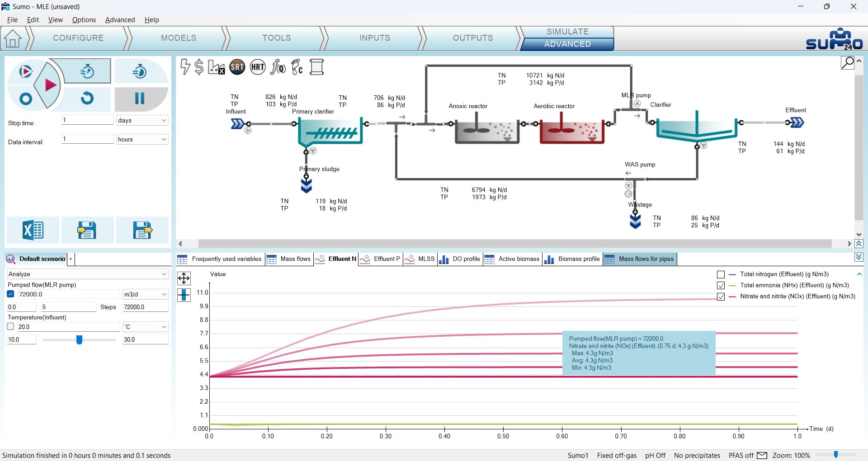Image resolution: width=868 pixels, height=461 pixels.
Task: Click the chart cursor crosshair tool
Action: (x=184, y=295)
